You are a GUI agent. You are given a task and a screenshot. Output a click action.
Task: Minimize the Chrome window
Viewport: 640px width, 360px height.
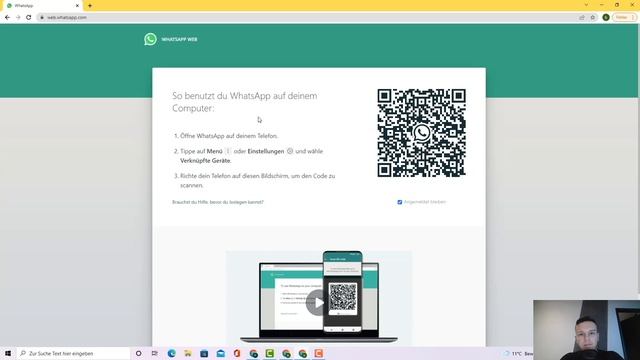pyautogui.click(x=602, y=5)
